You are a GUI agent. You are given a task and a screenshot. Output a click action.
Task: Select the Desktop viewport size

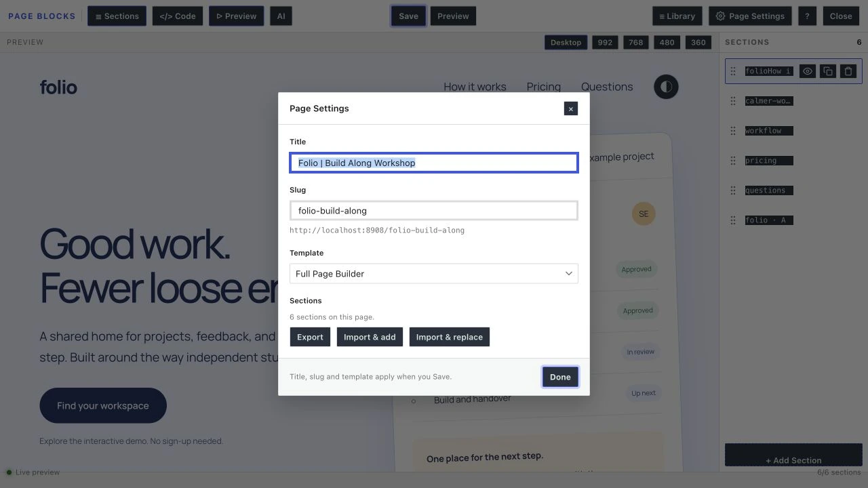tap(566, 42)
